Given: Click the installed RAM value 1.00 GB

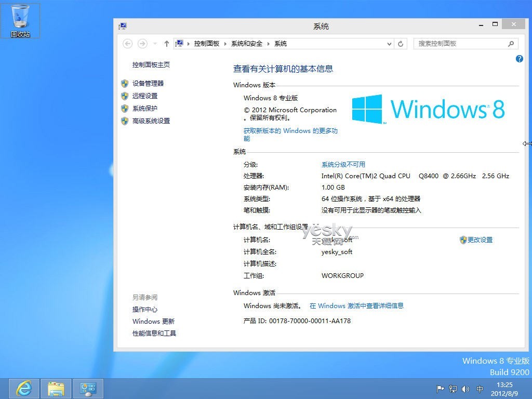Looking at the screenshot, I should click(333, 187).
